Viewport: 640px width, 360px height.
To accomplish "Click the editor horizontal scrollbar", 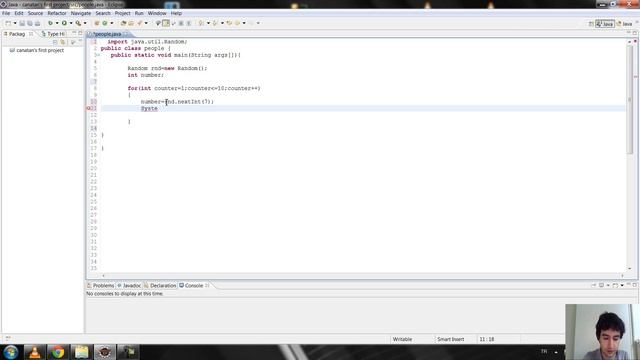I will tap(362, 276).
